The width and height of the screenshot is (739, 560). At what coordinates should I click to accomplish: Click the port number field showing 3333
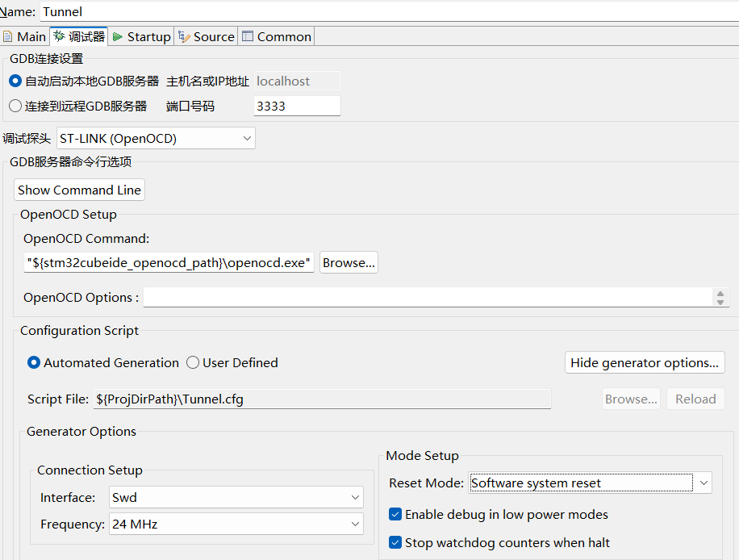[296, 106]
